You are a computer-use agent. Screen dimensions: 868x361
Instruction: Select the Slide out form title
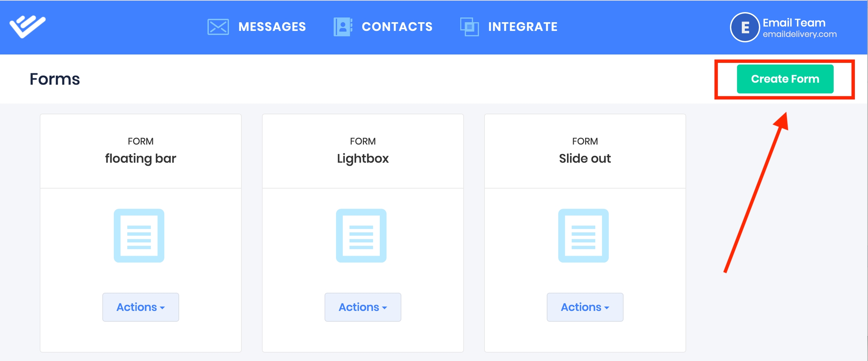pyautogui.click(x=585, y=158)
